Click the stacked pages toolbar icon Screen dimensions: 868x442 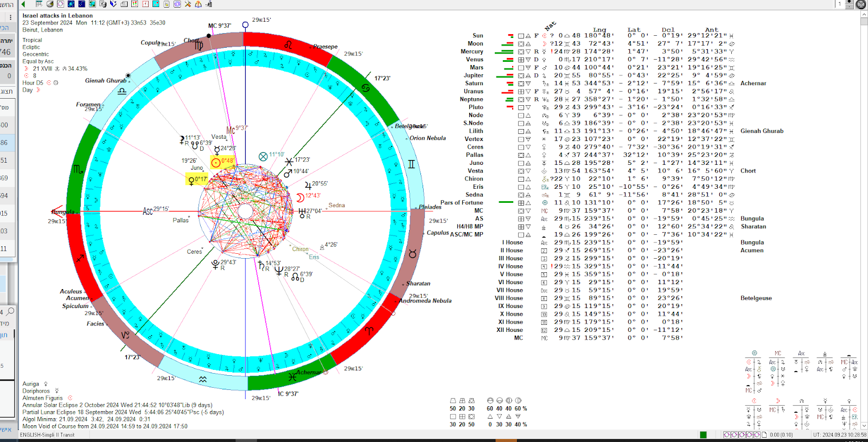point(124,4)
